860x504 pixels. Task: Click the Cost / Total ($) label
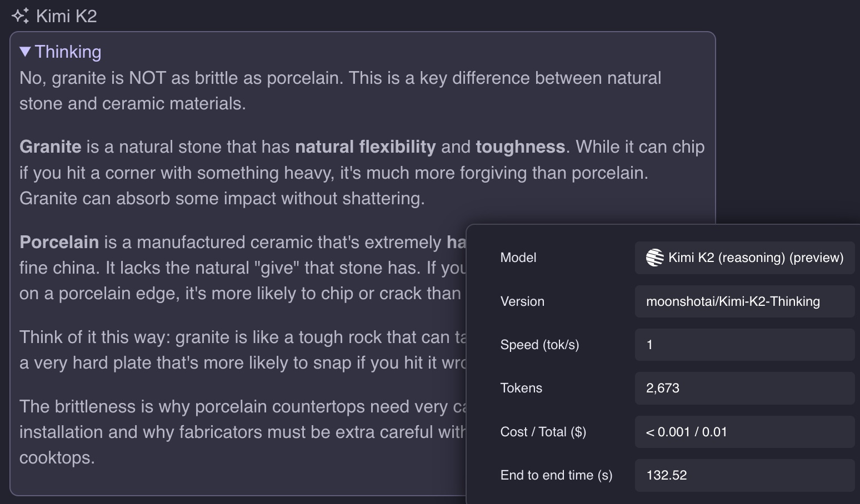coord(543,432)
